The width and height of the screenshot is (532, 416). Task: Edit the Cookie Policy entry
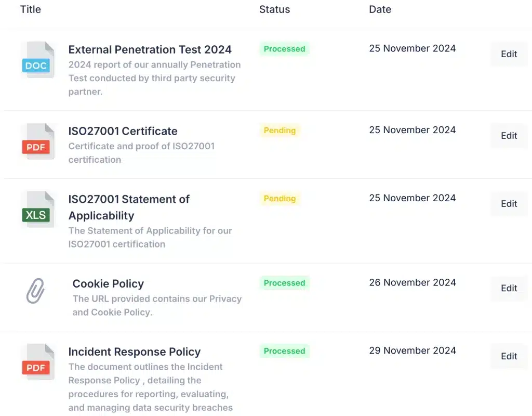[x=509, y=288]
